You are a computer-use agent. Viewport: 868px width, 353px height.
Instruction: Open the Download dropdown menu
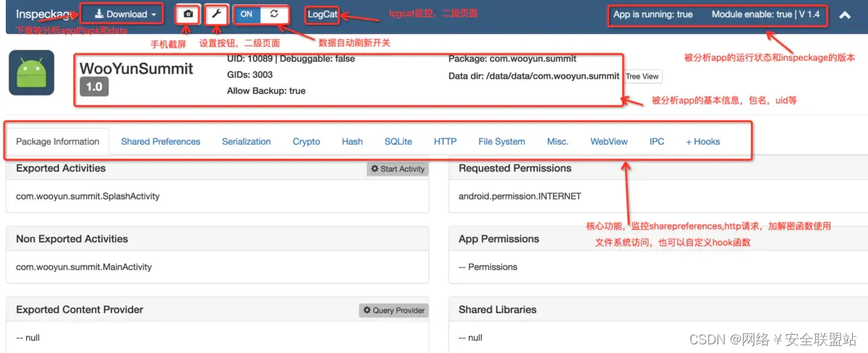click(x=126, y=14)
